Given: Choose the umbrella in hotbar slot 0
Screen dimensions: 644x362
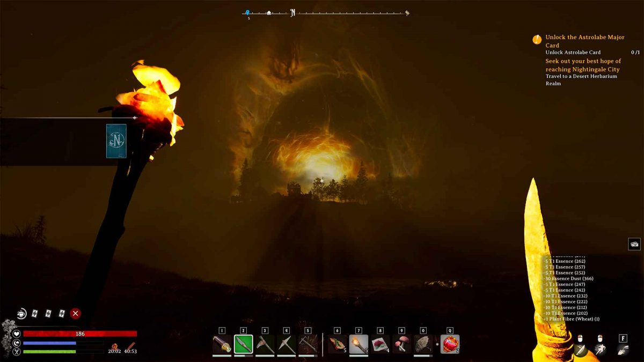Looking at the screenshot, I should 423,344.
